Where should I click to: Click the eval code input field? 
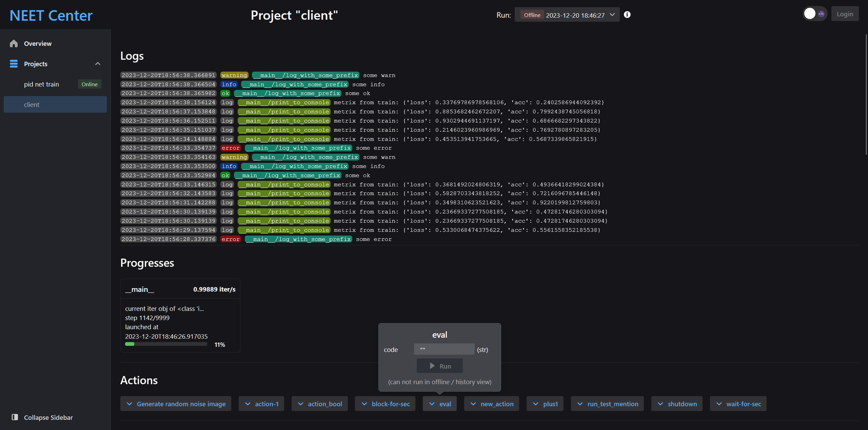(444, 349)
